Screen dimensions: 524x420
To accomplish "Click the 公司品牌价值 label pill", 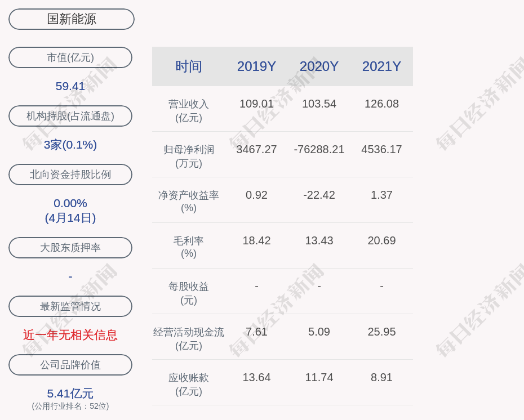I will 70,365.
